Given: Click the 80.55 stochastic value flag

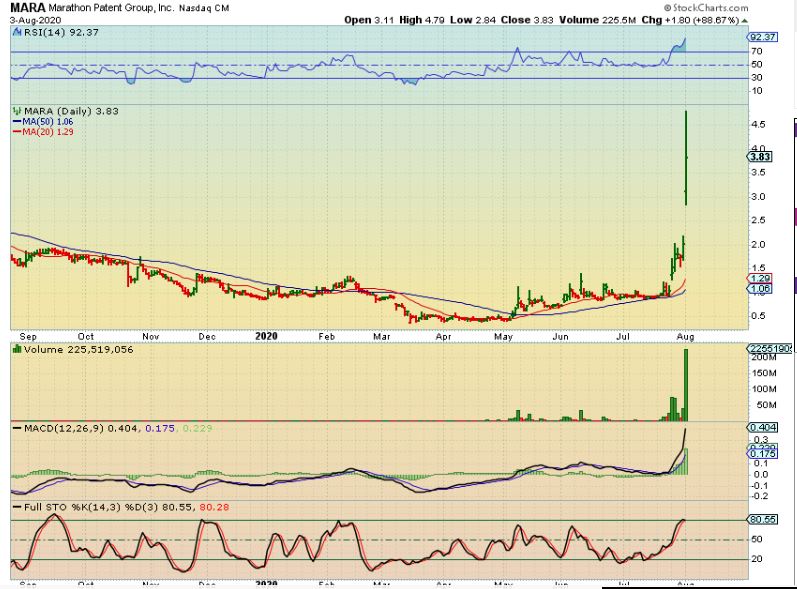Looking at the screenshot, I should point(763,520).
